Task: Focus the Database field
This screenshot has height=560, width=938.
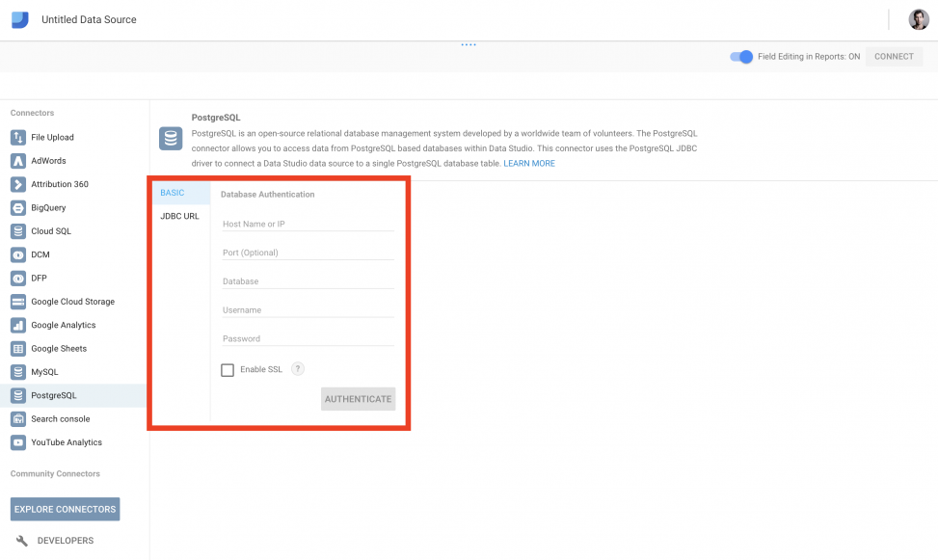Action: coord(308,281)
